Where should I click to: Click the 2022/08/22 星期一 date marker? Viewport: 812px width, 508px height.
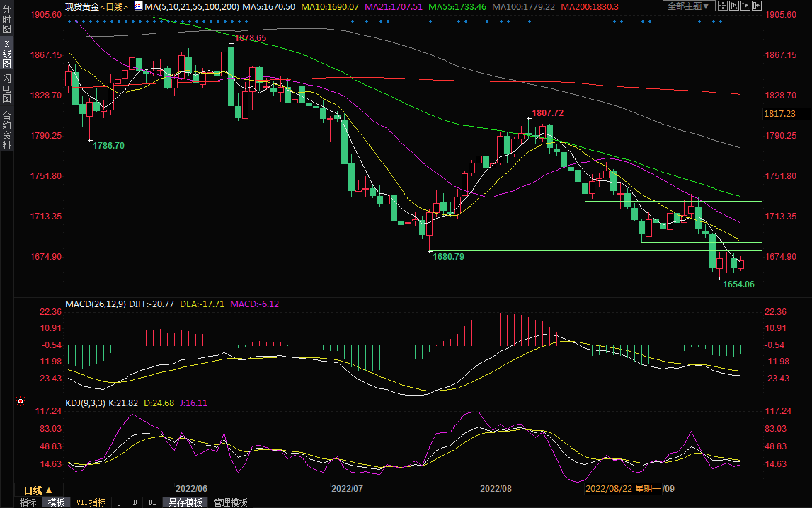(623, 488)
